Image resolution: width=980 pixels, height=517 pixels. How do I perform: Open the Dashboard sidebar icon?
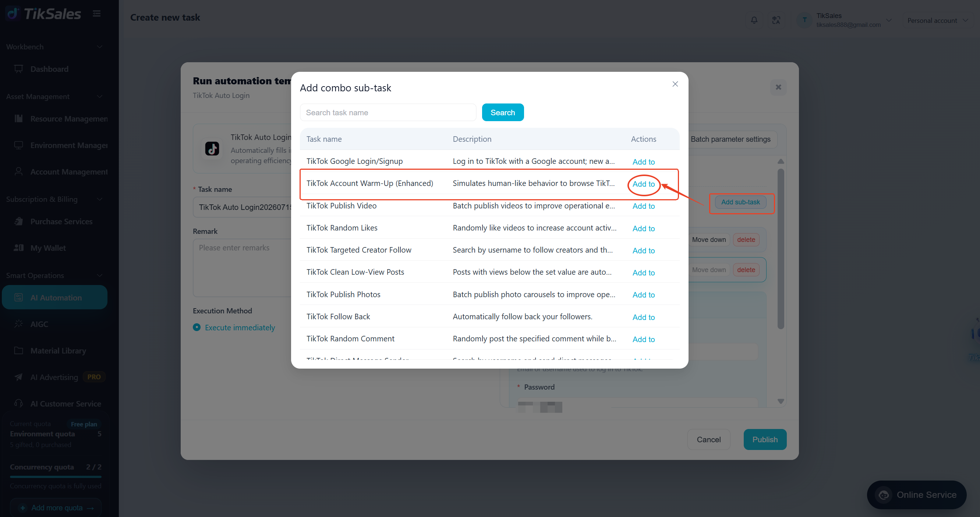18,69
